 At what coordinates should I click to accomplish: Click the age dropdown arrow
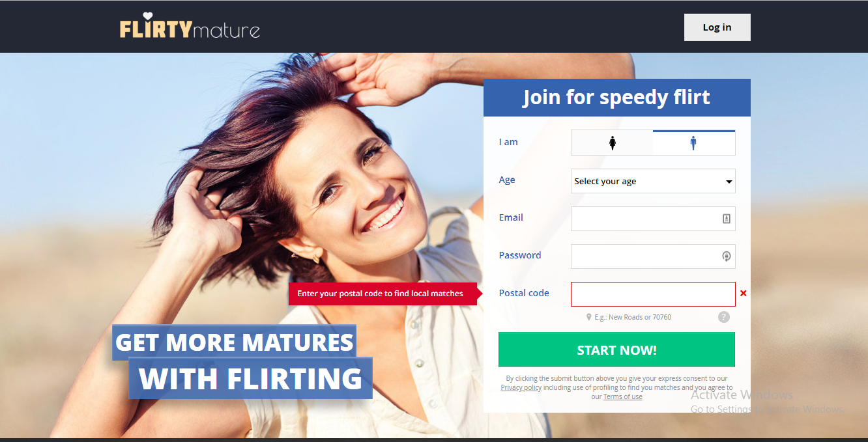click(729, 182)
